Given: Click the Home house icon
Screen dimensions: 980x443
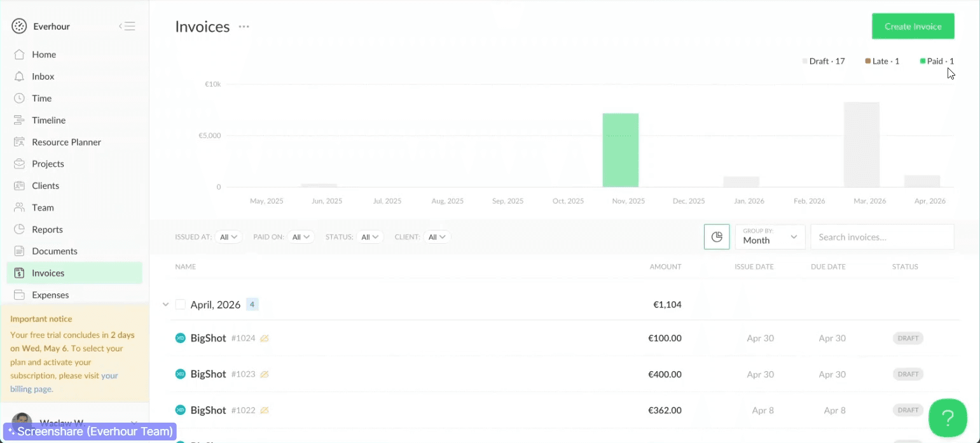Looking at the screenshot, I should (19, 55).
